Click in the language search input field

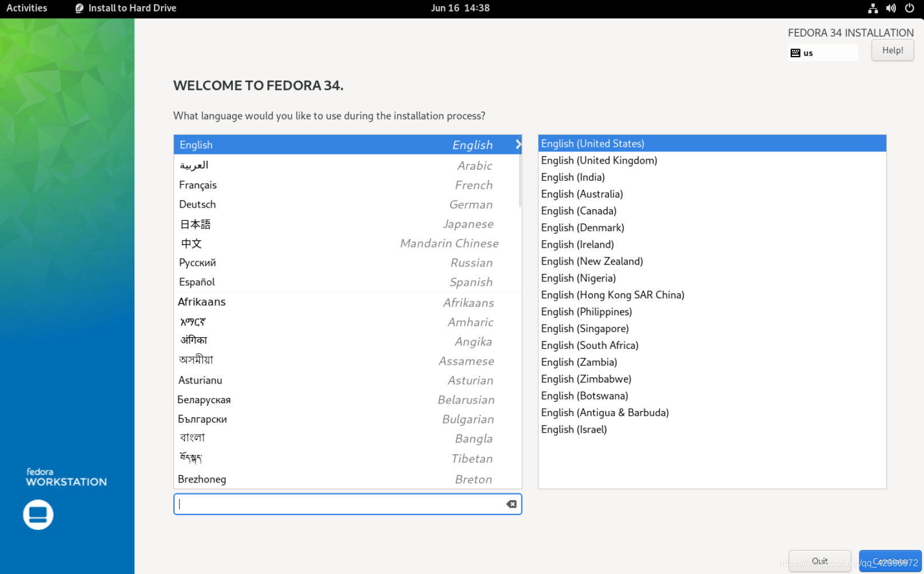coord(348,504)
